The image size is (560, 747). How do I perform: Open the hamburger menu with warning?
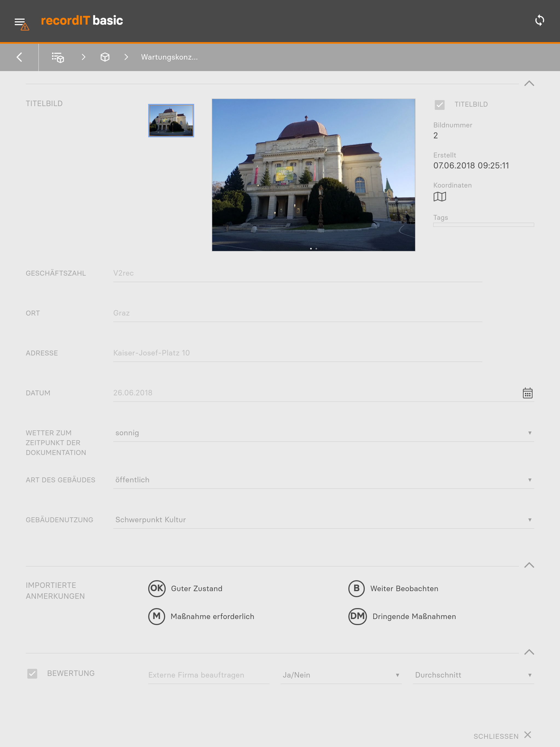click(22, 24)
